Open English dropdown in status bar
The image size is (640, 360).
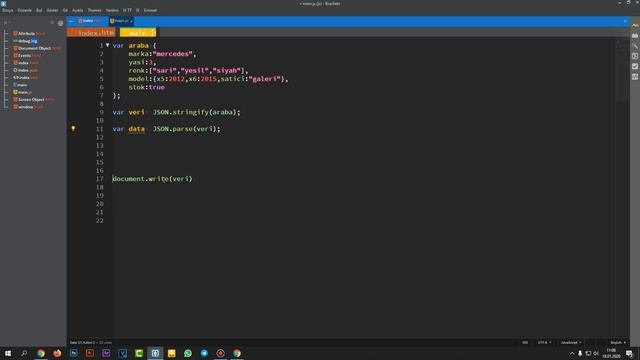tap(618, 342)
